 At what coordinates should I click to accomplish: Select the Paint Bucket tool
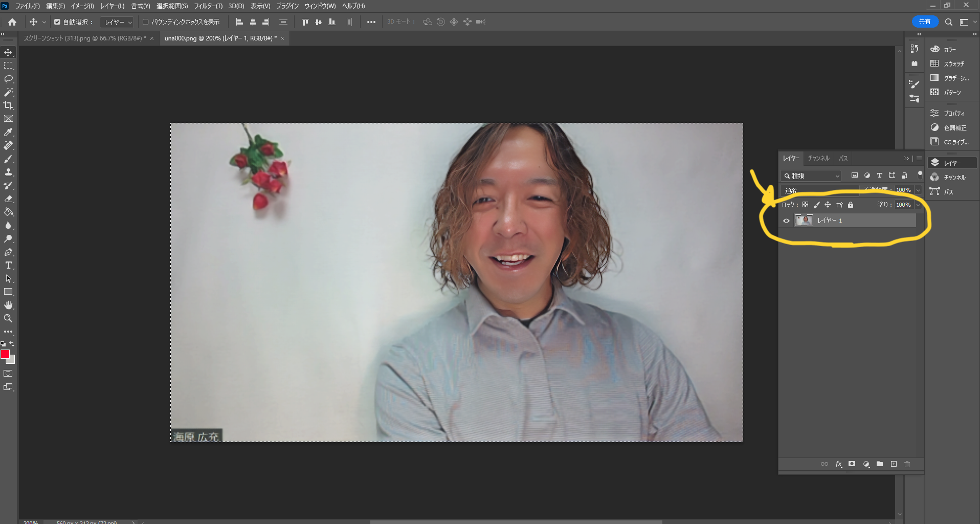(8, 212)
